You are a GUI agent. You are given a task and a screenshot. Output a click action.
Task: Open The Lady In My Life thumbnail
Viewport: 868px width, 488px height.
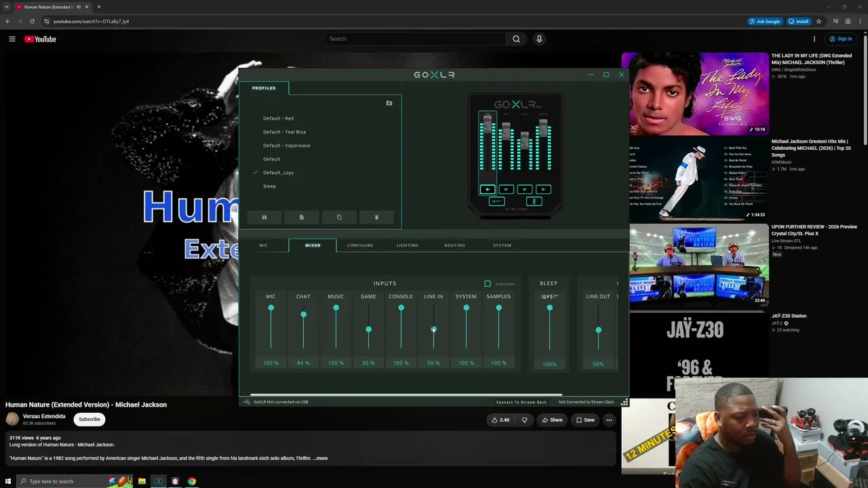point(694,94)
